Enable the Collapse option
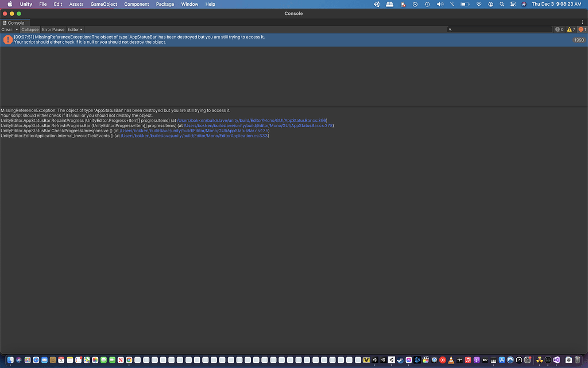 click(30, 29)
